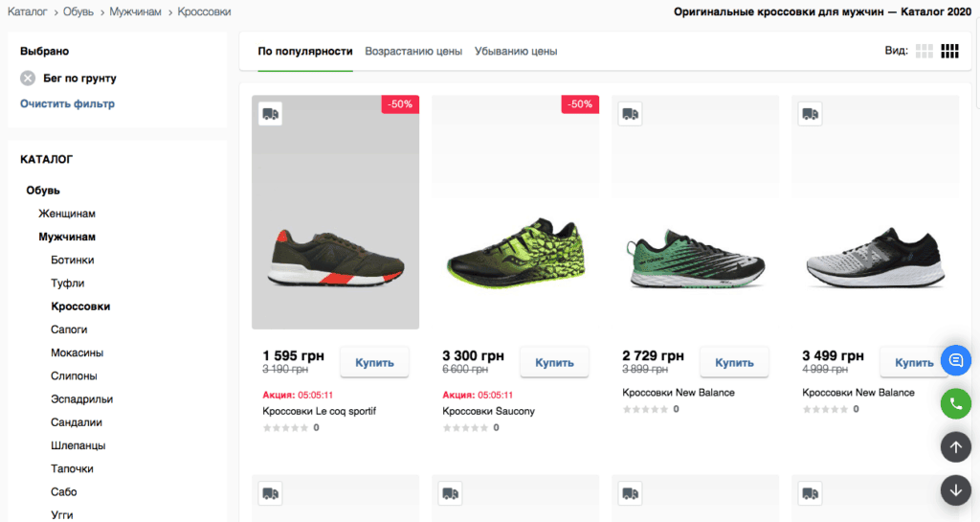980x522 pixels.
Task: Open 'Сандалии' subcategory
Action: pos(77,422)
